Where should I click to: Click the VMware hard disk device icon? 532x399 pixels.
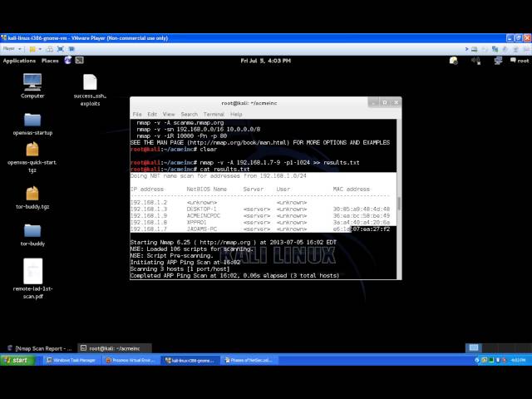475,49
